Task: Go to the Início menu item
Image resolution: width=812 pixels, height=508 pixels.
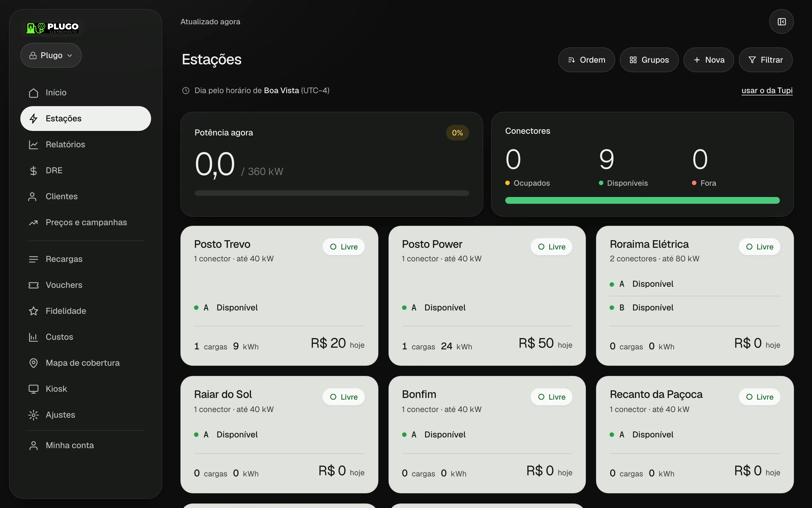Action: click(85, 93)
